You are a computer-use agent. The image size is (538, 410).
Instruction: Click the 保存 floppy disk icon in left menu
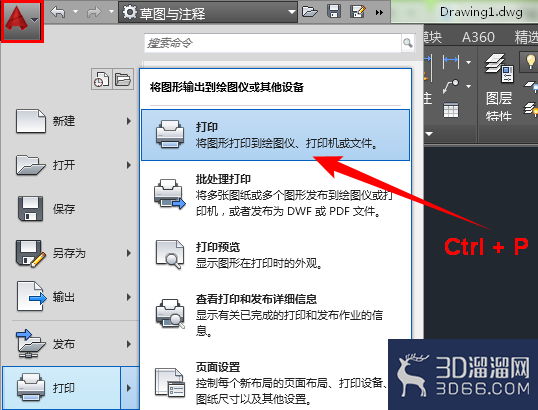[31, 209]
